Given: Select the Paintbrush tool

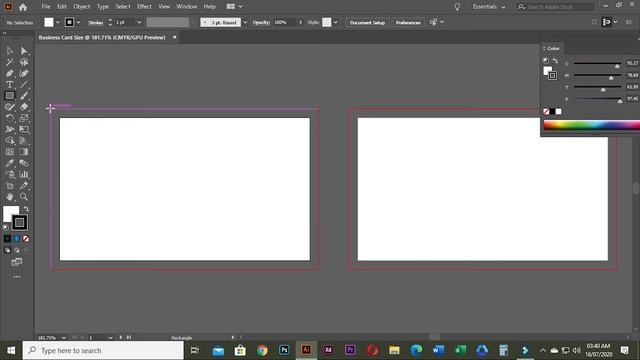Looking at the screenshot, I should tap(24, 96).
